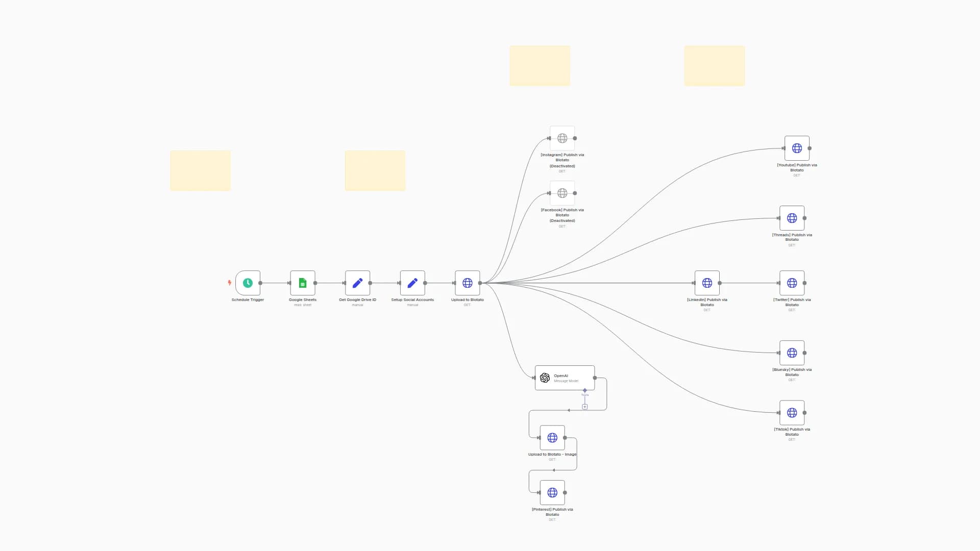The image size is (980, 551).
Task: Click the 'Google Sheets' node label
Action: [x=303, y=300]
